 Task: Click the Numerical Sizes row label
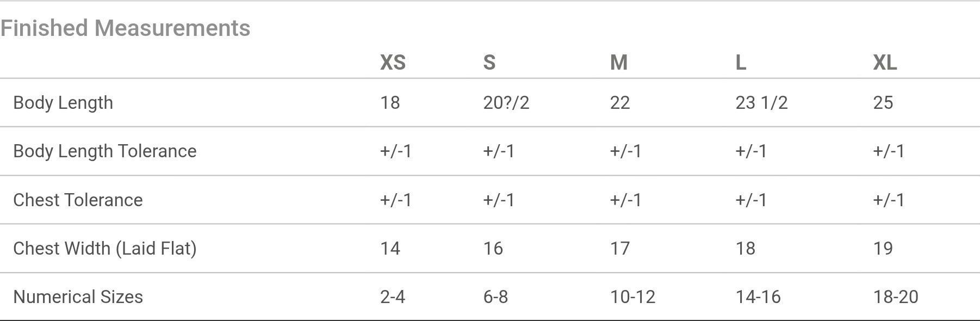(78, 297)
